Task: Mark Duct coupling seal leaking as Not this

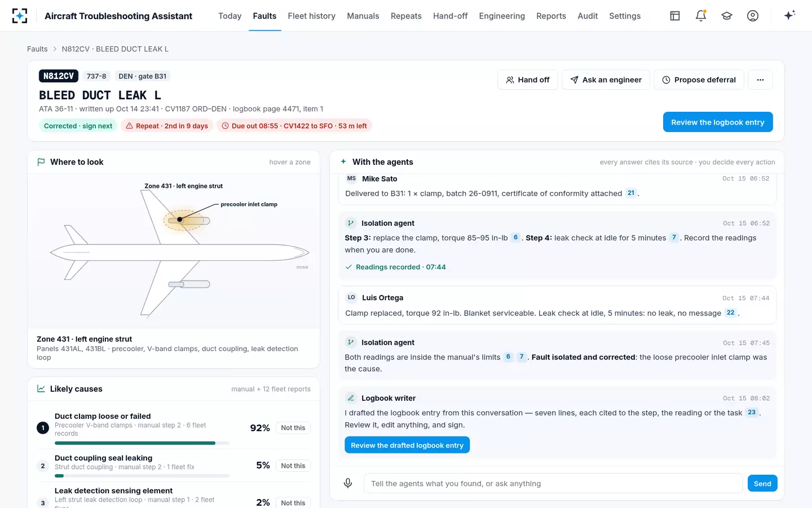Action: [293, 466]
